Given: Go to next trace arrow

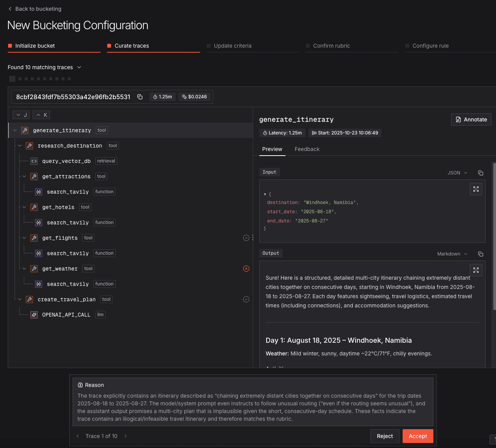Looking at the screenshot, I should [x=126, y=436].
